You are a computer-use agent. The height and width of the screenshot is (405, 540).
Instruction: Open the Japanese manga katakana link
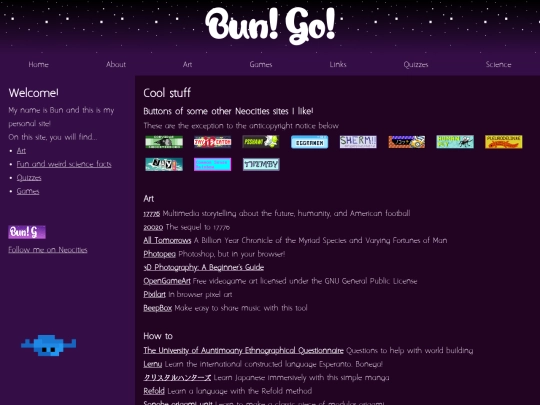tap(177, 377)
